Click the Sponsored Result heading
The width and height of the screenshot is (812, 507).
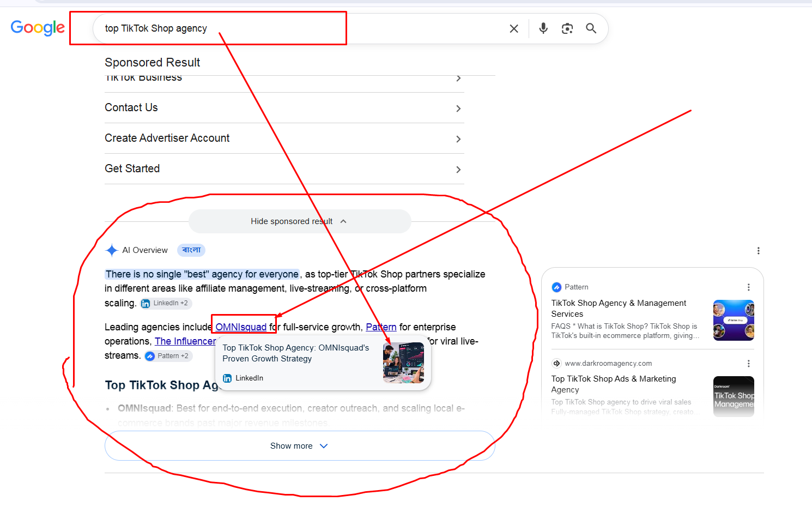(x=153, y=63)
